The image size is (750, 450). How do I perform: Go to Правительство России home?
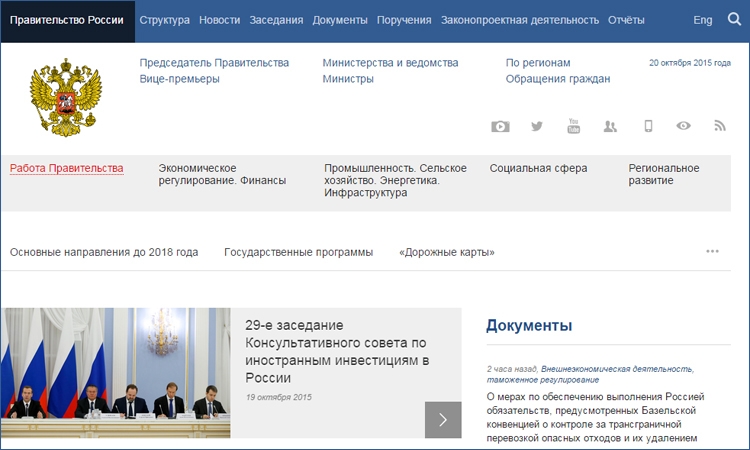click(x=67, y=21)
